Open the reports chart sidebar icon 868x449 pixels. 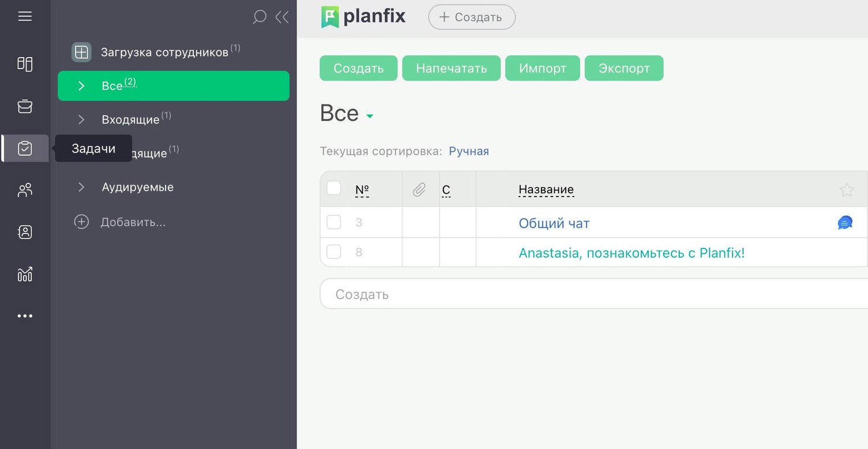pos(25,274)
